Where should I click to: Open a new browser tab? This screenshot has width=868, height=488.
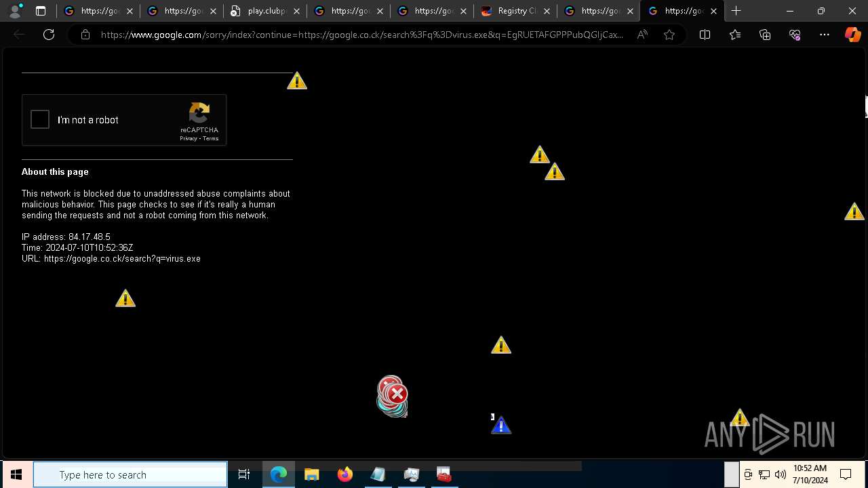pos(736,11)
